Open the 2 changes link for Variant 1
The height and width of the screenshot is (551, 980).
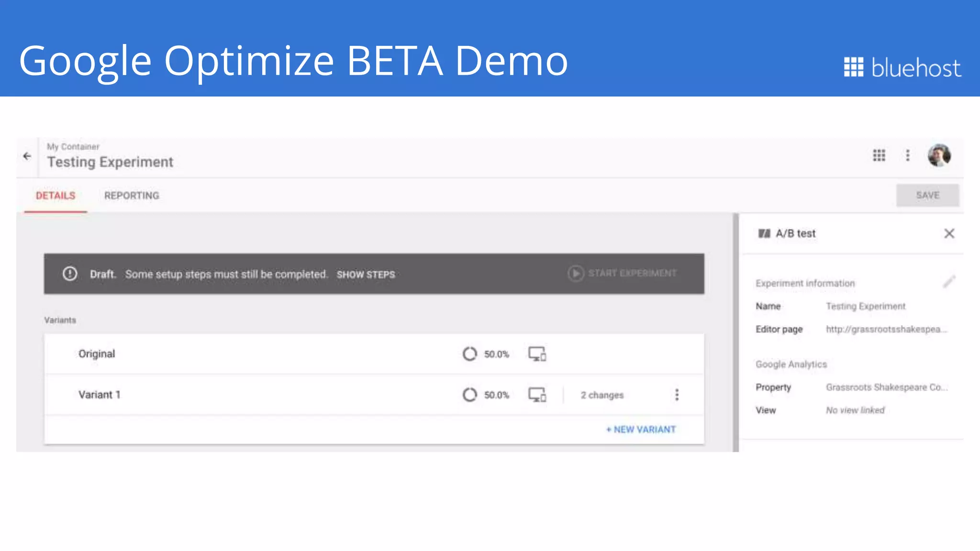pos(602,395)
